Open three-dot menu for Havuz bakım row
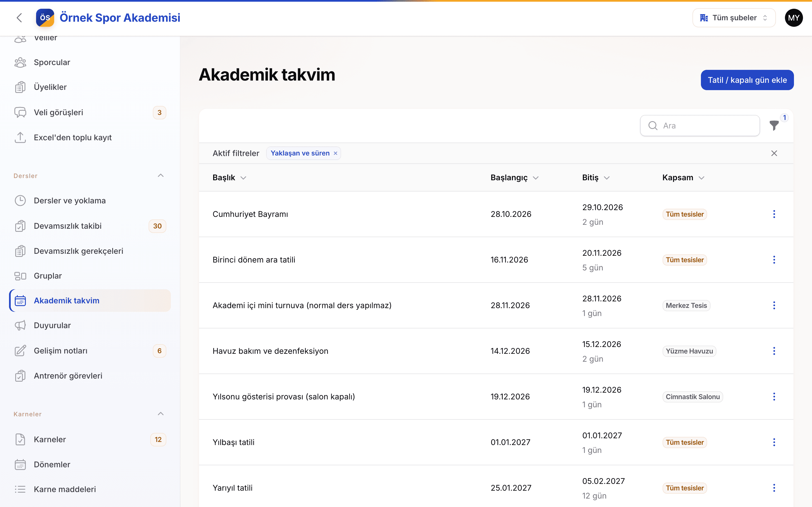812x507 pixels. point(774,351)
